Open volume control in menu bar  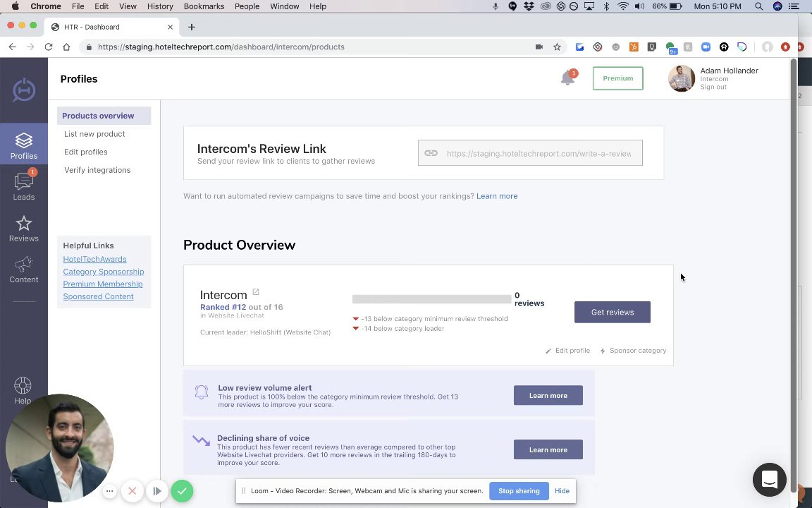point(639,6)
